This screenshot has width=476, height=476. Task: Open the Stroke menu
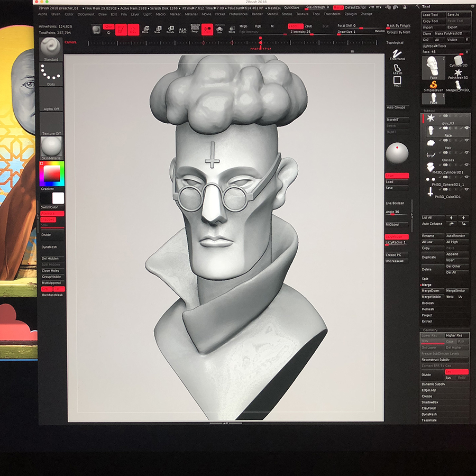287,14
